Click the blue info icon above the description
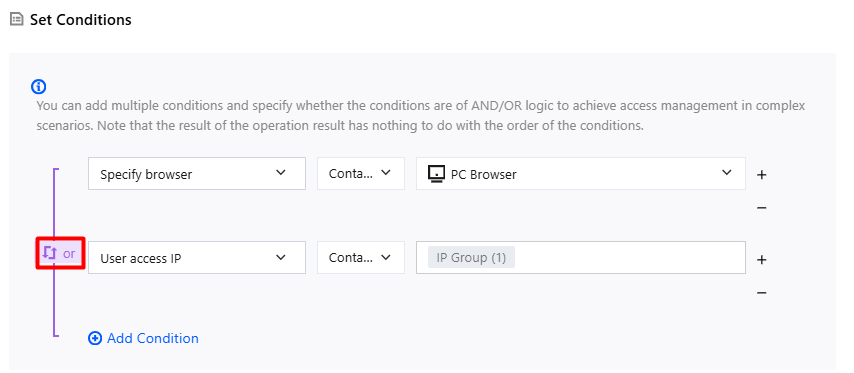 coord(39,86)
